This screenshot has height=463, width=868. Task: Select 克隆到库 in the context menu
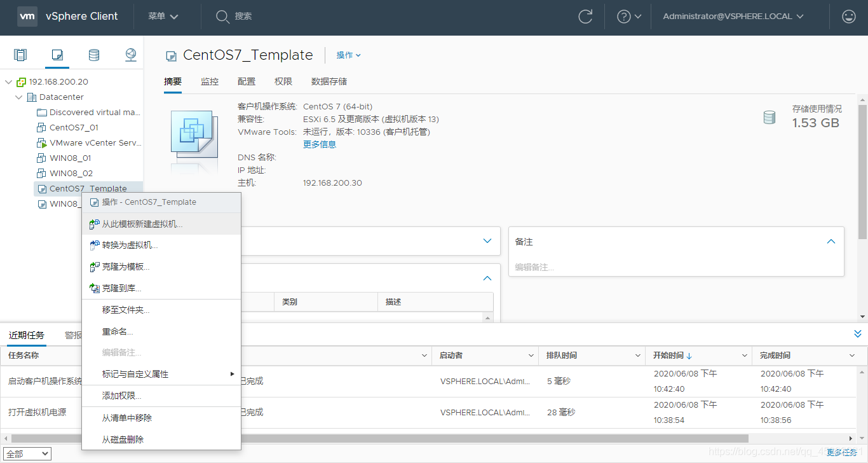coord(161,289)
